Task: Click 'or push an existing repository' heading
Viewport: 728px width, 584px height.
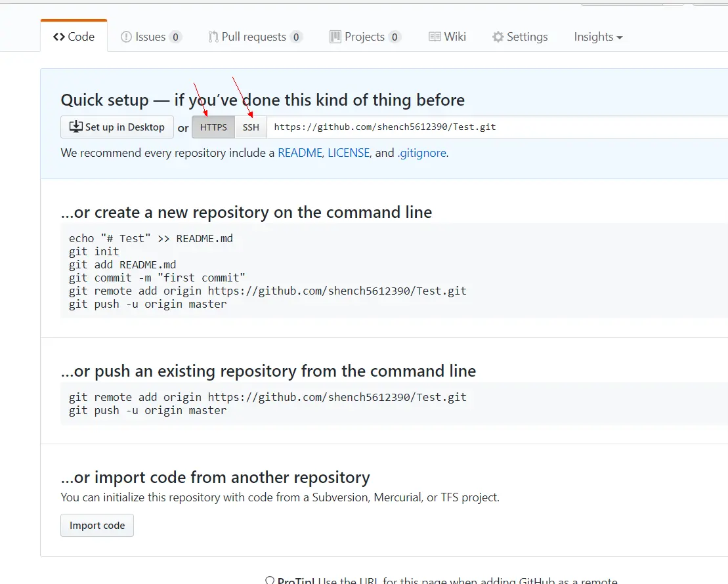Action: (x=268, y=371)
